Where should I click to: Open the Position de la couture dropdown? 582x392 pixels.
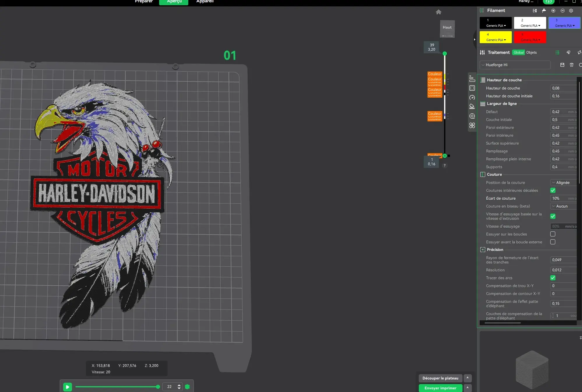[563, 182]
